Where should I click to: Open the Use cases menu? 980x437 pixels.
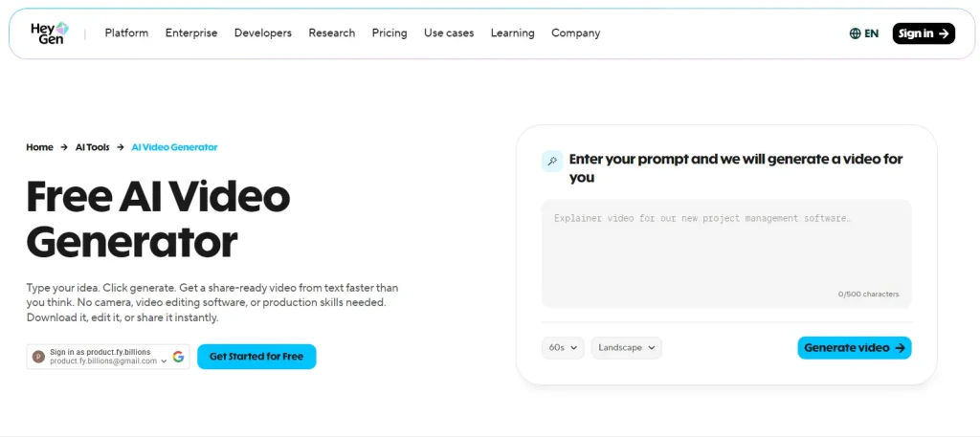(449, 33)
